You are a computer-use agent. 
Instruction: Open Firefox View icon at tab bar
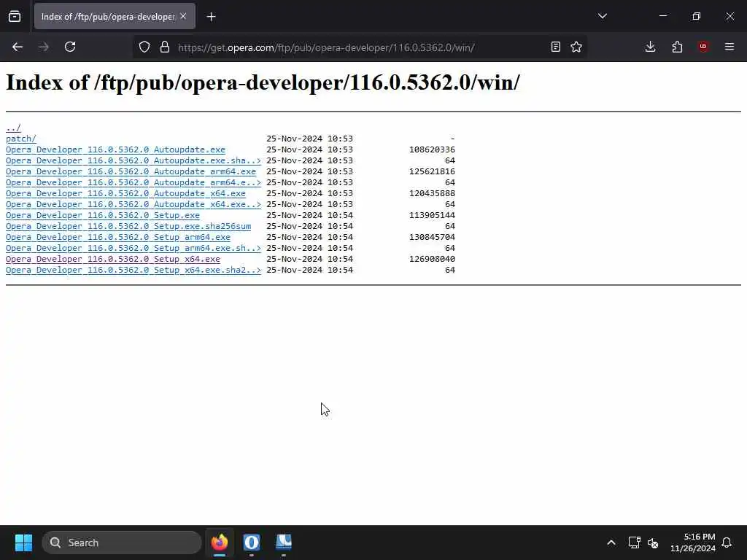15,16
